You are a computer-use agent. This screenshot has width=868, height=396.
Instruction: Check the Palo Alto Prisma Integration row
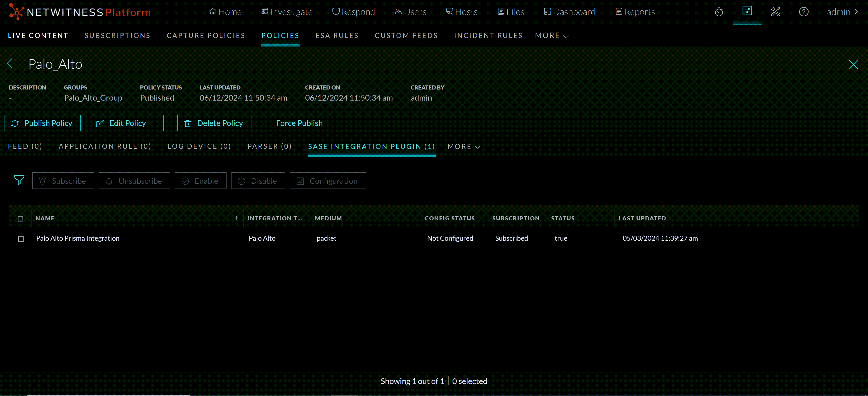(x=21, y=239)
